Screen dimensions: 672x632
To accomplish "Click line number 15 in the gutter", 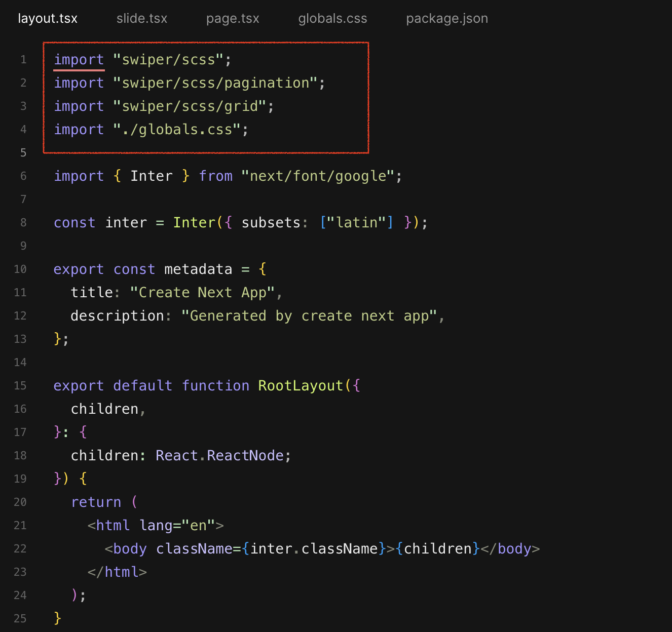I will coord(20,385).
